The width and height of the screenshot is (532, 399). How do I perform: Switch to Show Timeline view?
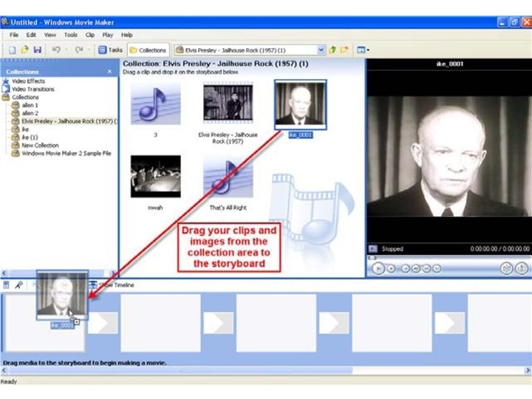coord(112,285)
